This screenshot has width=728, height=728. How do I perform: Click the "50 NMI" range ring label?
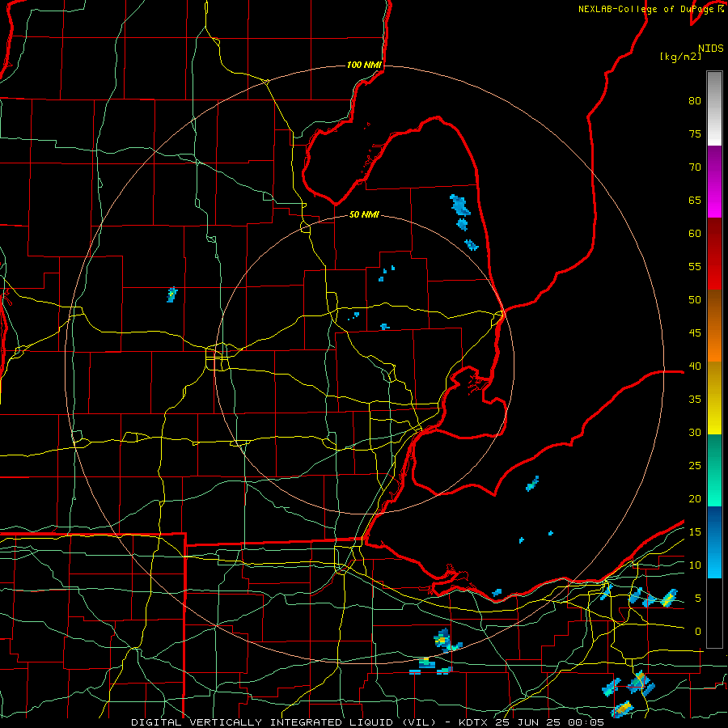(364, 214)
